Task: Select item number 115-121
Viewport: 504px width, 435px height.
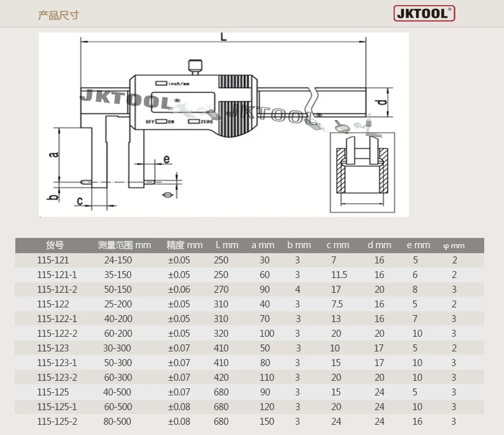Action: (x=53, y=260)
